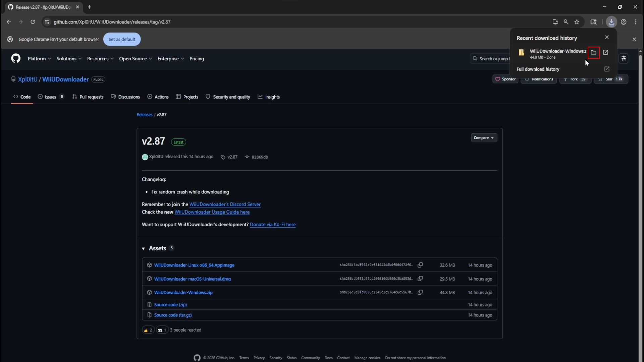This screenshot has height=362, width=644.
Task: Open the Compare dropdown
Action: pyautogui.click(x=483, y=138)
